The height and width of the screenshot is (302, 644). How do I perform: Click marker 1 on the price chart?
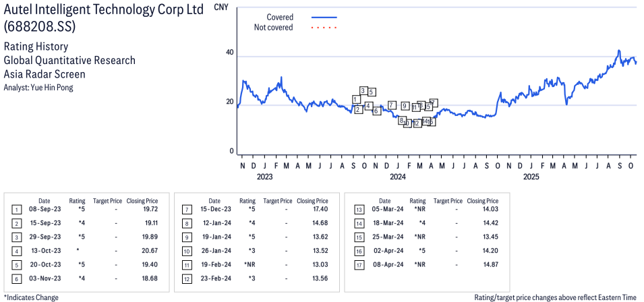356,100
